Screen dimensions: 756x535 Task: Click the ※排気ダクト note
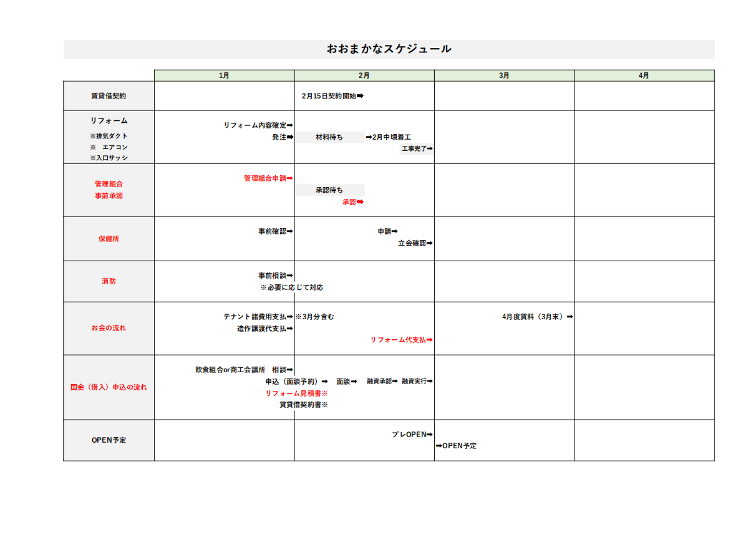click(x=109, y=136)
